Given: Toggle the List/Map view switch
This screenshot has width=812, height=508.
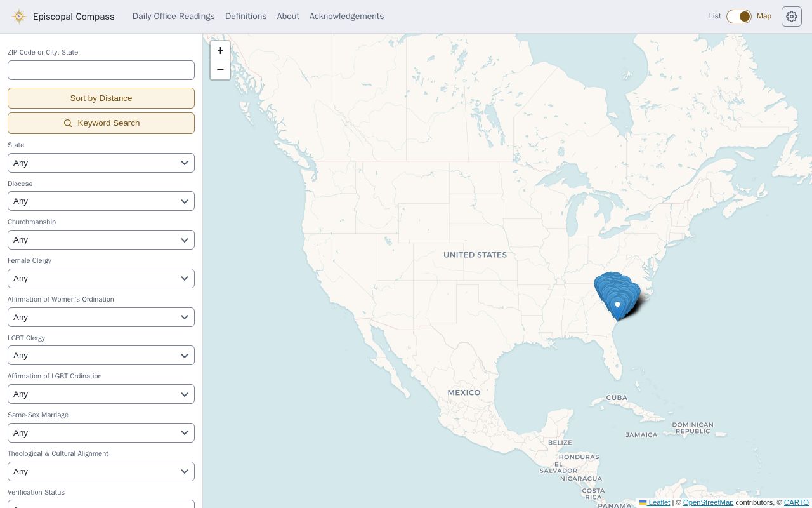Looking at the screenshot, I should click(x=739, y=17).
